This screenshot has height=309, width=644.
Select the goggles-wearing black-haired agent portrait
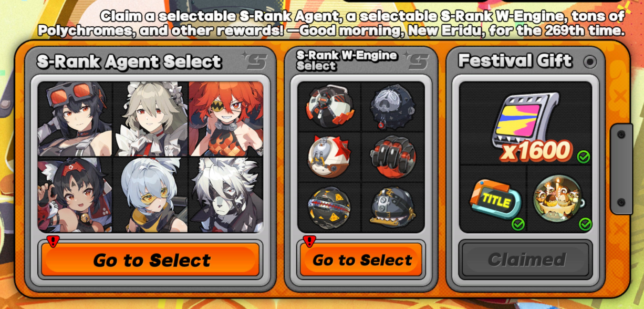click(x=75, y=119)
